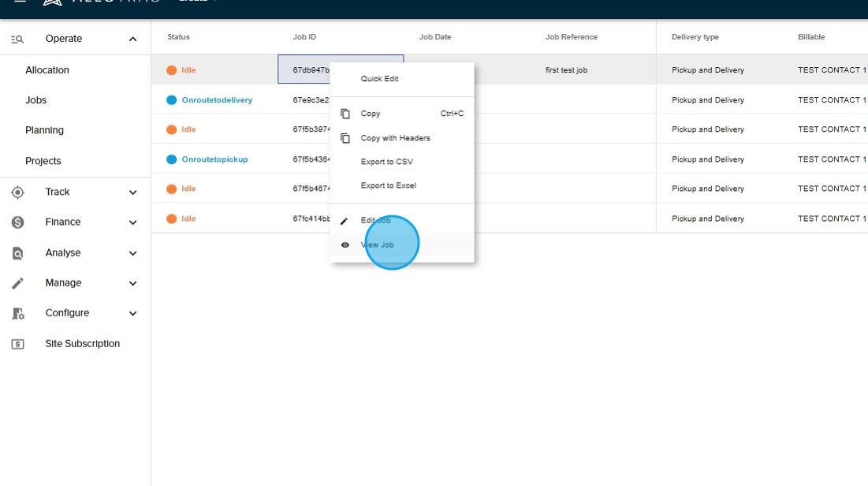Viewport: 868px width, 486px height.
Task: Select View Job in context menu
Action: coord(378,245)
